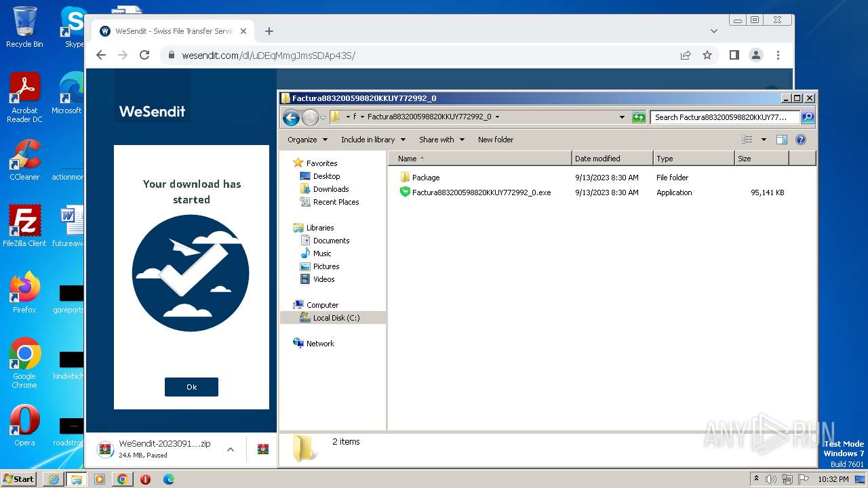Click the Explorer search magnifier icon

808,117
